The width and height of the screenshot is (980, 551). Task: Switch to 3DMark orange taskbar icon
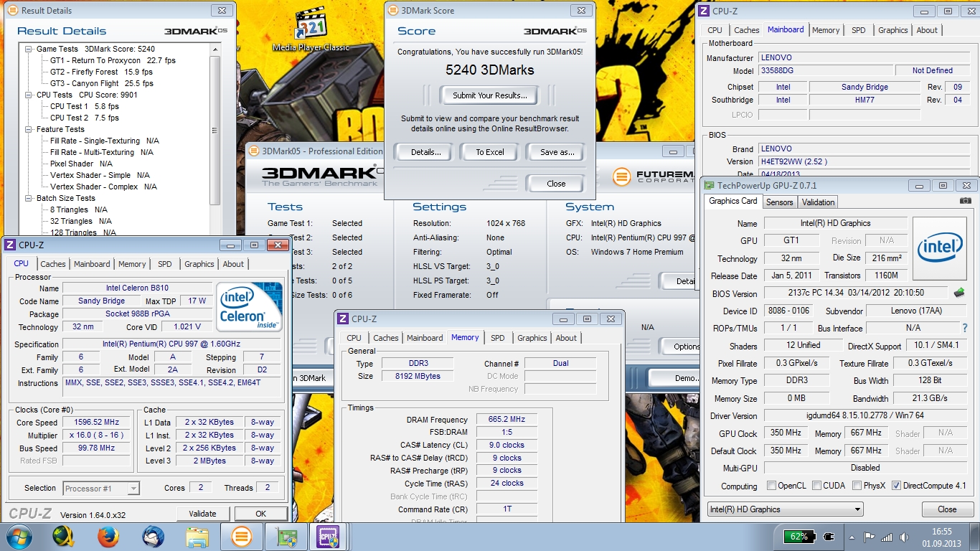coord(241,537)
